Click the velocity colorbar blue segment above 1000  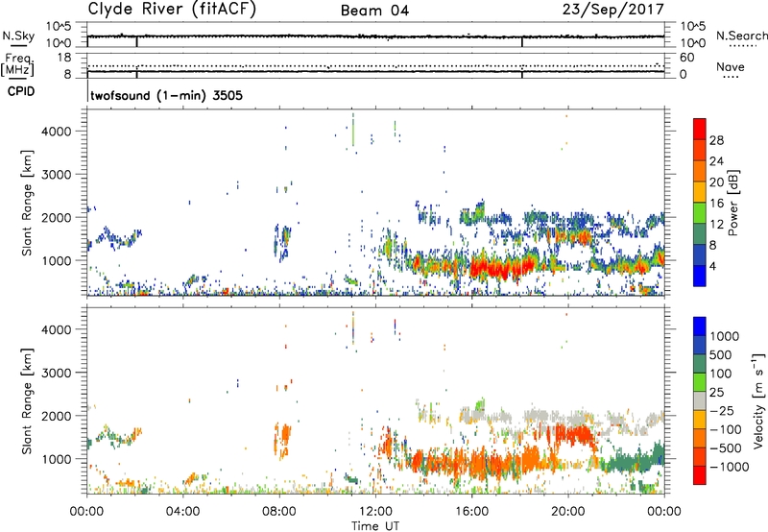pos(700,326)
